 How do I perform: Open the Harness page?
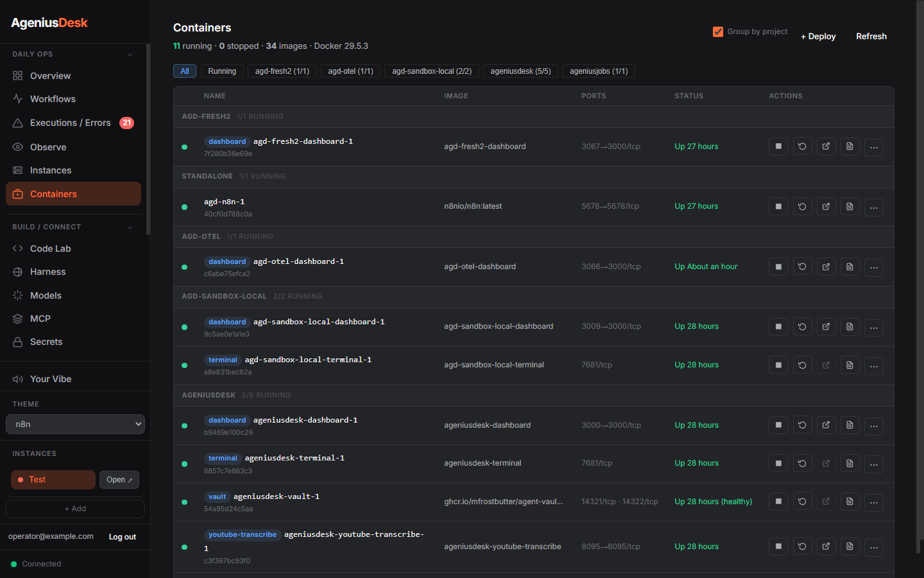(73, 272)
